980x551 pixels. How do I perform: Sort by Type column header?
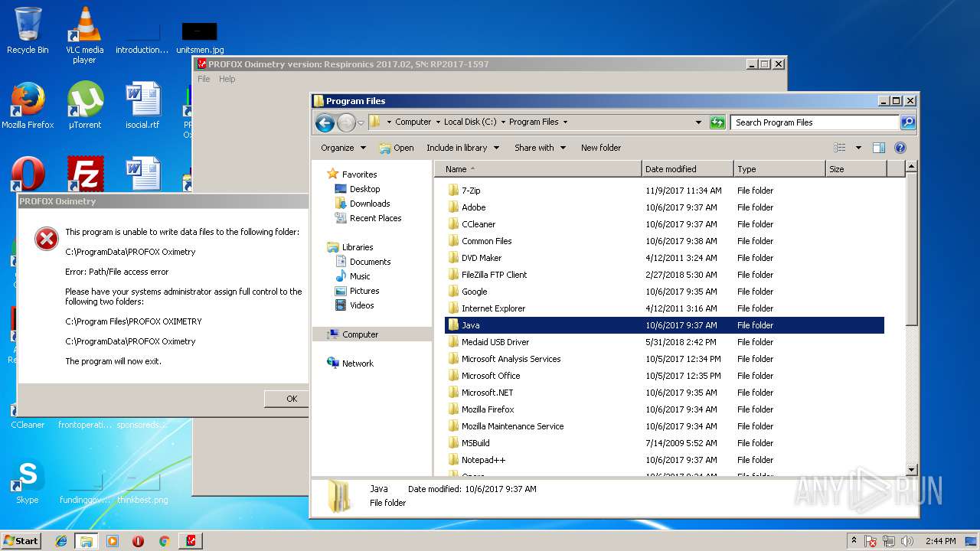(x=779, y=169)
